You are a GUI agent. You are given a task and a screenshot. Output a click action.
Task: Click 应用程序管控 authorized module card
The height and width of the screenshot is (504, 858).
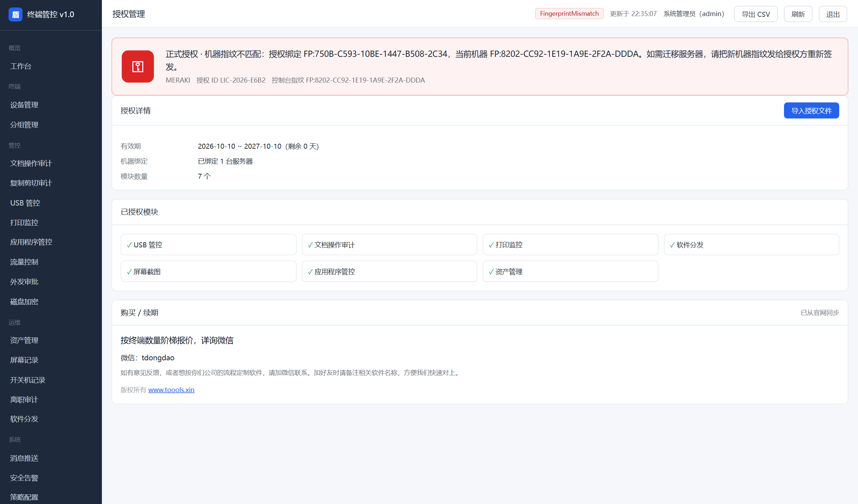pos(389,272)
